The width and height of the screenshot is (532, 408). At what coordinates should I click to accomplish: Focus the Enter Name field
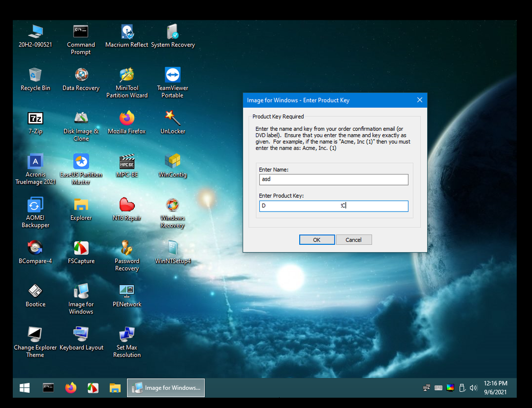(x=333, y=179)
